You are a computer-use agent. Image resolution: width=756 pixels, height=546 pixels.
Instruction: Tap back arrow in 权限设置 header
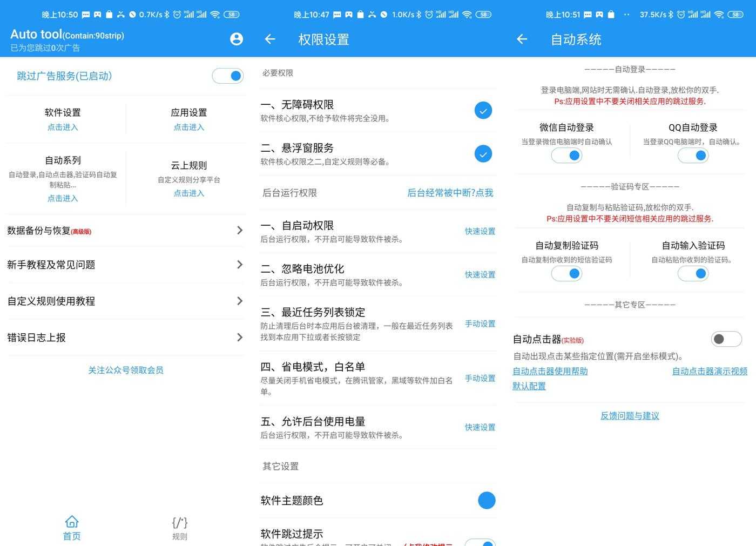click(x=270, y=39)
